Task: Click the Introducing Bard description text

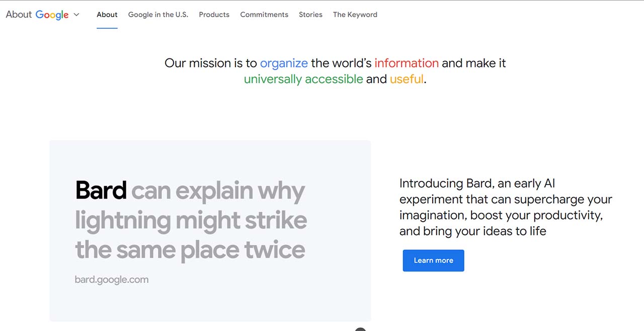Action: pyautogui.click(x=506, y=207)
